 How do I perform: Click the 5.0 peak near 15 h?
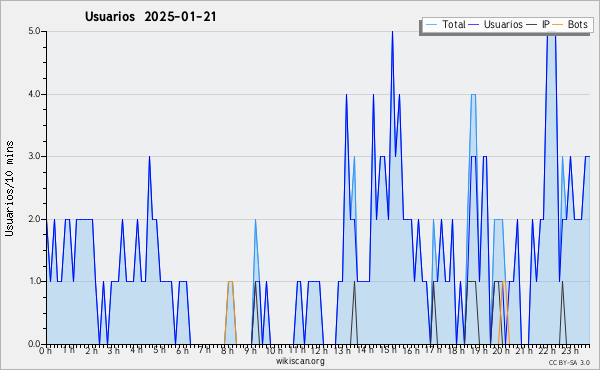(392, 32)
